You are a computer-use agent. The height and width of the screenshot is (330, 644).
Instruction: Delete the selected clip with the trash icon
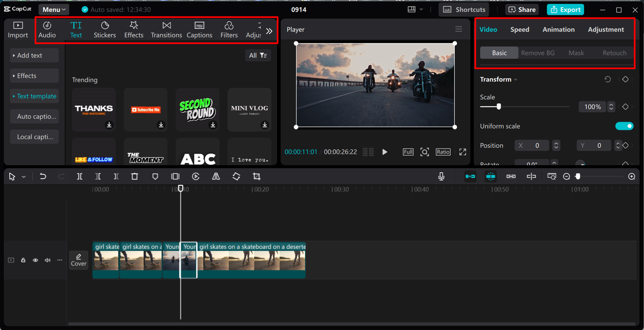click(x=134, y=176)
